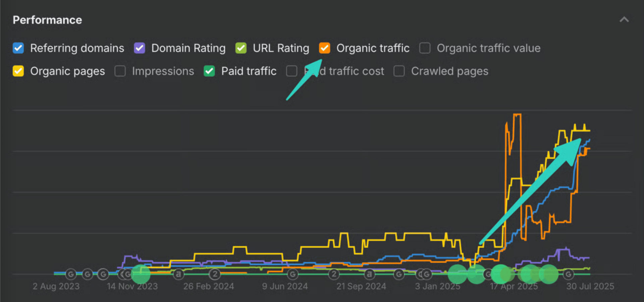Viewport: 644px width, 302px height.
Task: Click the '21 Sep 2024' axis date
Action: 361,286
